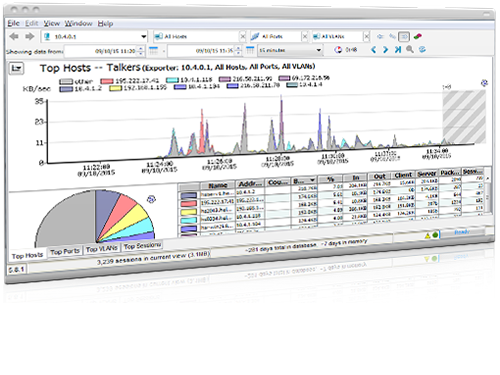This screenshot has height=375, width=500.
Task: Click the '3,239 sessions in current view' status
Action: 153,258
